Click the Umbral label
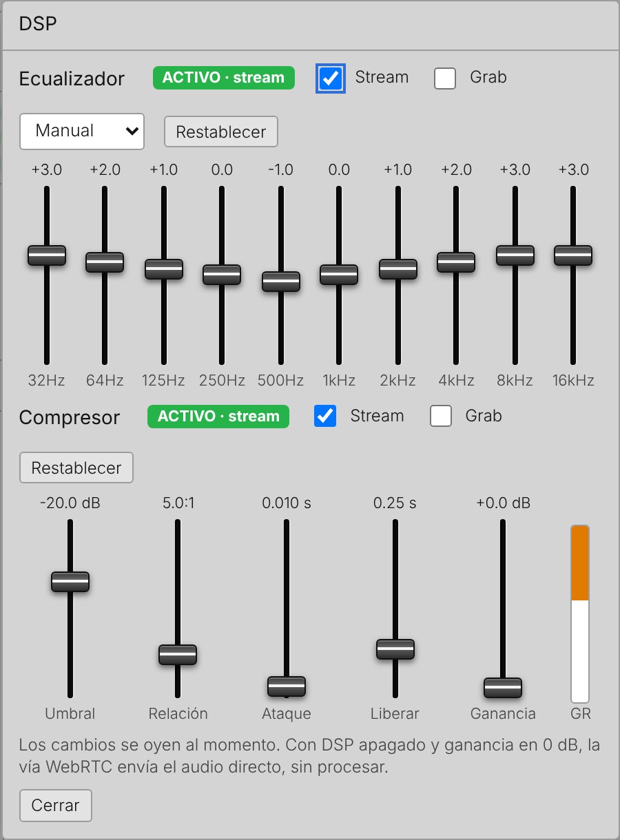Image resolution: width=620 pixels, height=840 pixels. click(70, 713)
